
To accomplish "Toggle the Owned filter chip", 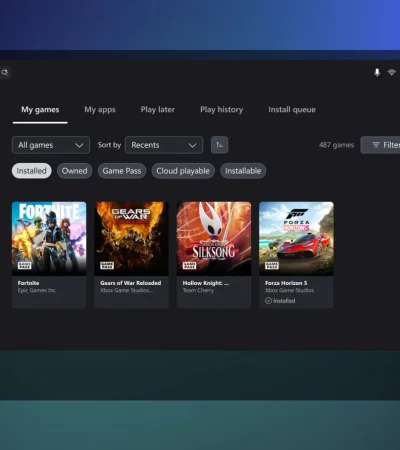I will [x=75, y=171].
